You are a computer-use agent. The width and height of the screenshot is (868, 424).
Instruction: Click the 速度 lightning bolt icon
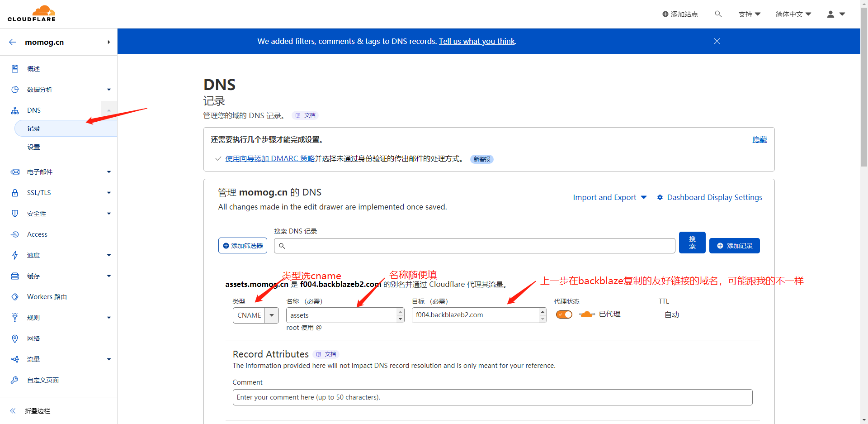(x=15, y=255)
